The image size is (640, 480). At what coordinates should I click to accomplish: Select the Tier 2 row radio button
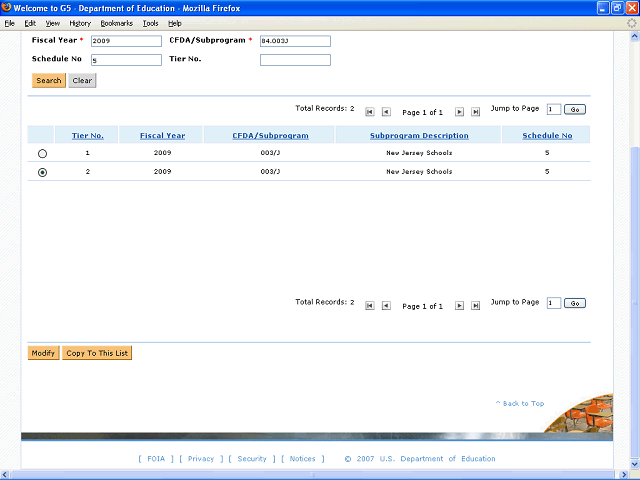point(42,172)
